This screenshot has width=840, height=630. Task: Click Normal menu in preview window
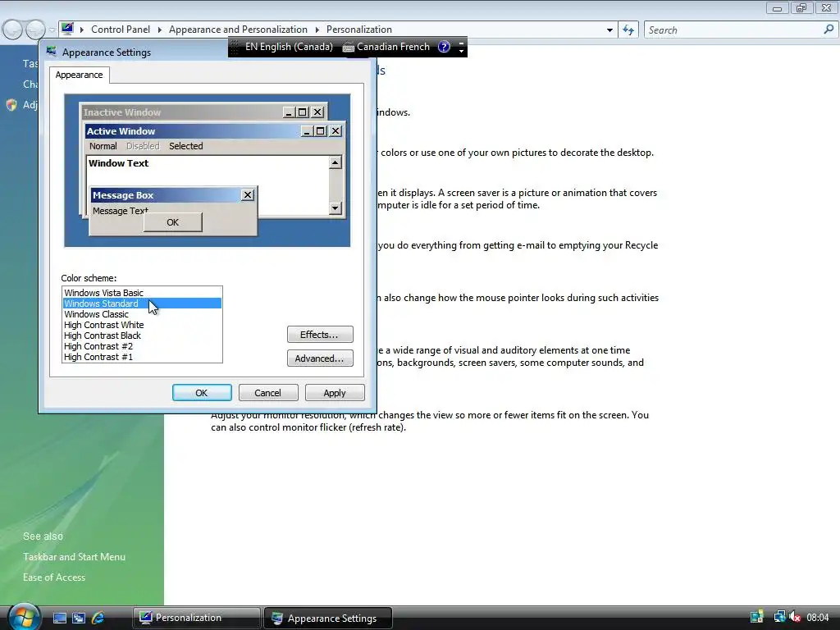tap(103, 146)
